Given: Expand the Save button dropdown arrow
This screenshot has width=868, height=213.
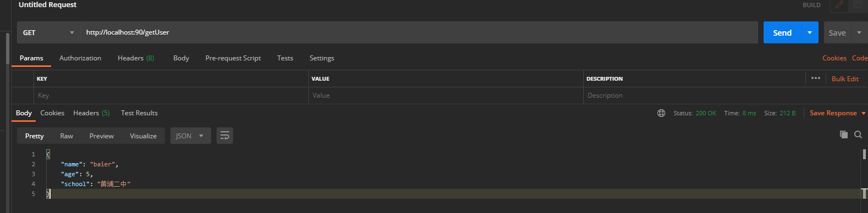Looking at the screenshot, I should (859, 32).
